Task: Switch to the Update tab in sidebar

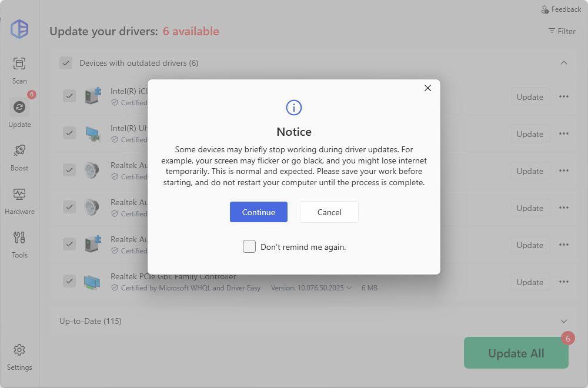Action: click(19, 108)
